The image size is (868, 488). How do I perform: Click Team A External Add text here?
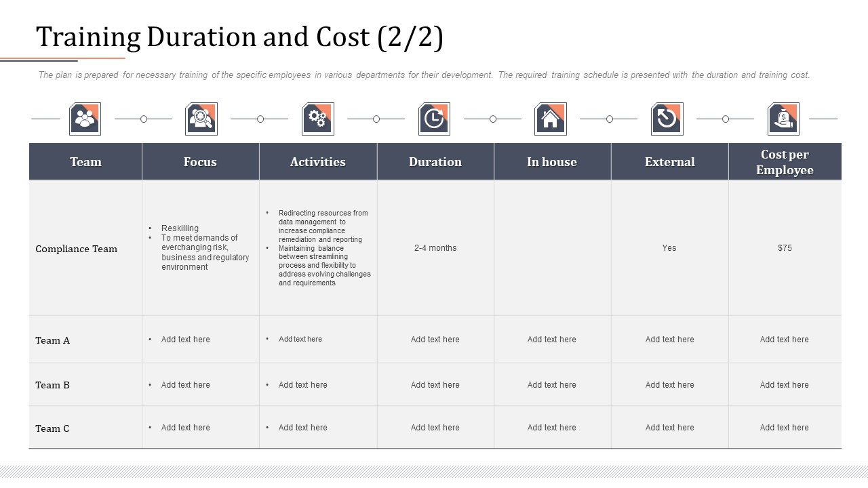pos(670,340)
